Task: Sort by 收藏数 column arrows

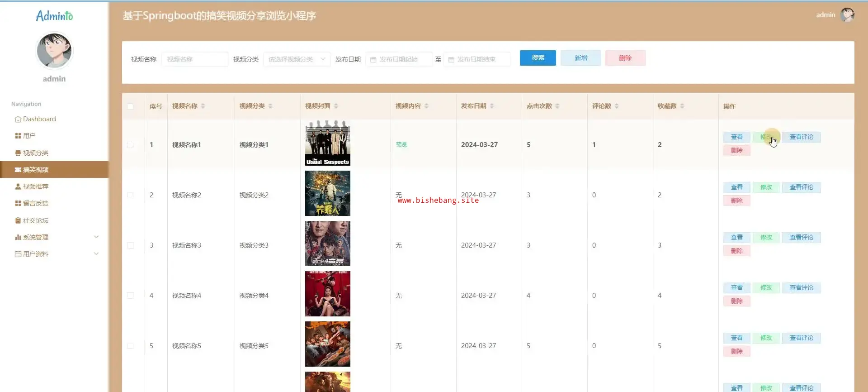Action: (682, 106)
